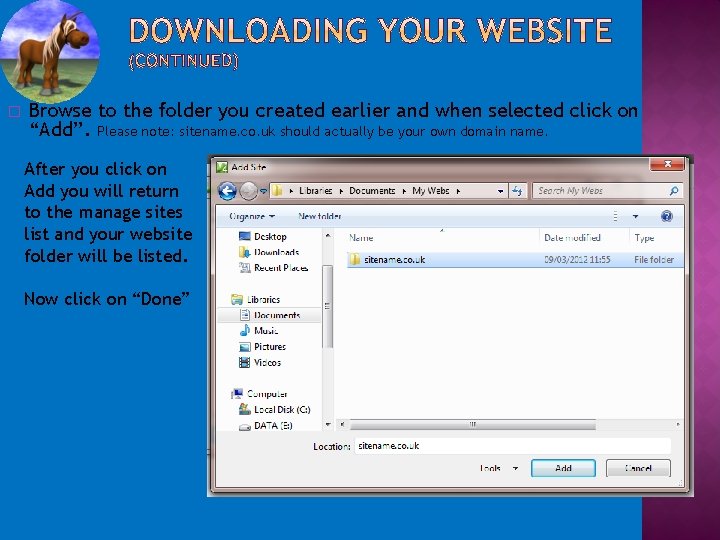The height and width of the screenshot is (540, 720).
Task: Click the Videos film icon
Action: point(245,362)
